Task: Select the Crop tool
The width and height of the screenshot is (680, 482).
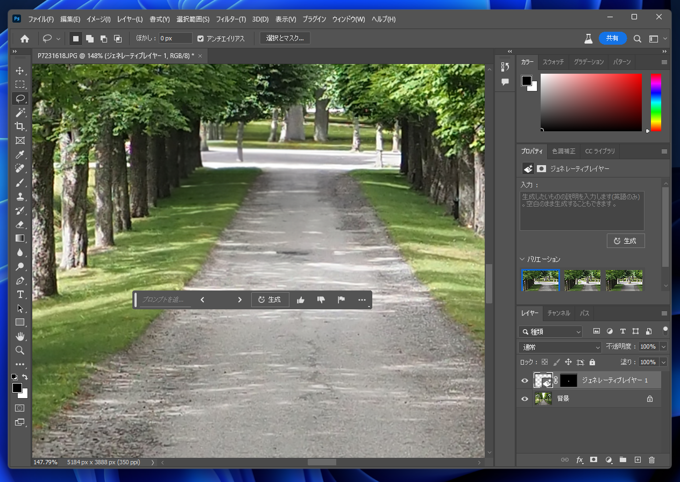Action: click(20, 127)
